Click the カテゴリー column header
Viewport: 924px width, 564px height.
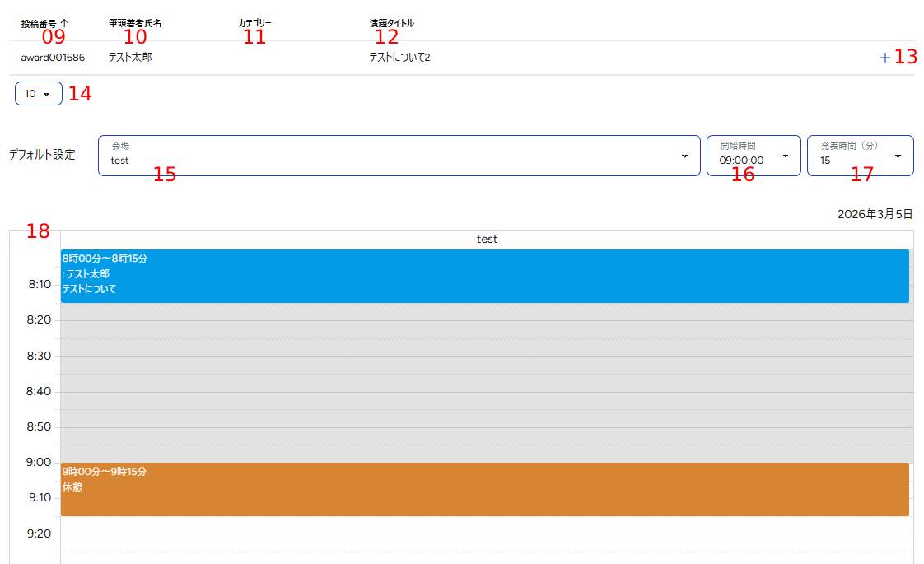pos(254,23)
